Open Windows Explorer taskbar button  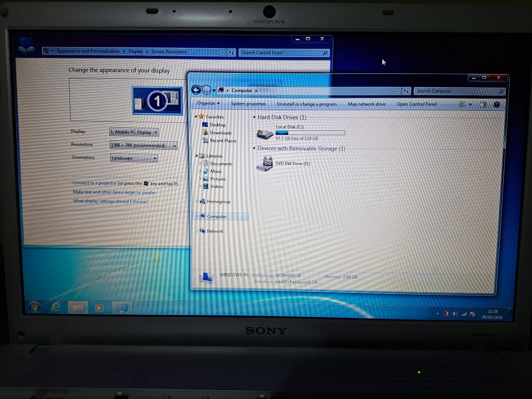78,308
